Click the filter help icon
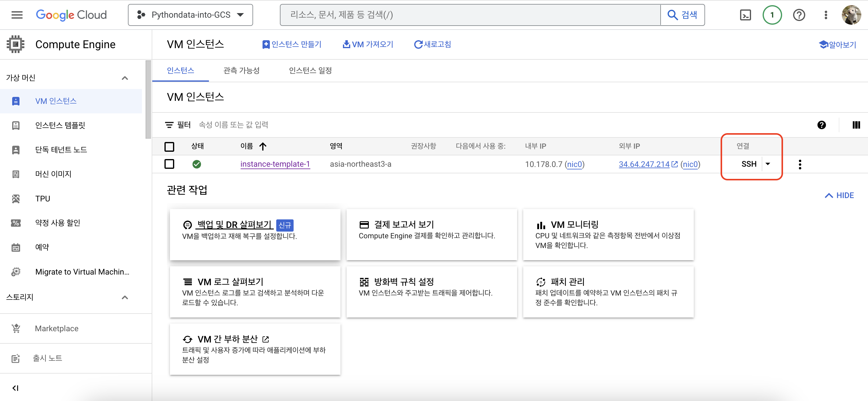The width and height of the screenshot is (868, 401). tap(821, 125)
